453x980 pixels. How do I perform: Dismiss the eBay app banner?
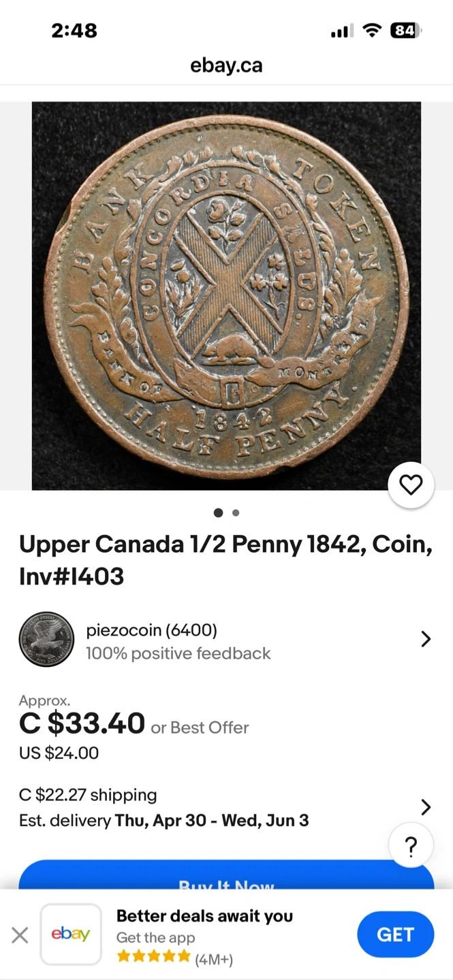pyautogui.click(x=20, y=935)
